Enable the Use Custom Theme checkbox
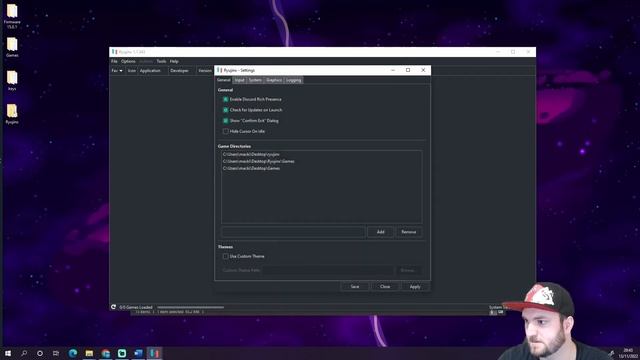640x360 pixels. coord(225,256)
